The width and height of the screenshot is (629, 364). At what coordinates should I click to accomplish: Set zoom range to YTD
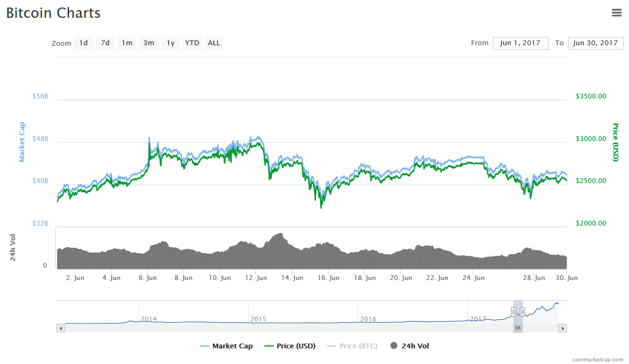[x=192, y=43]
